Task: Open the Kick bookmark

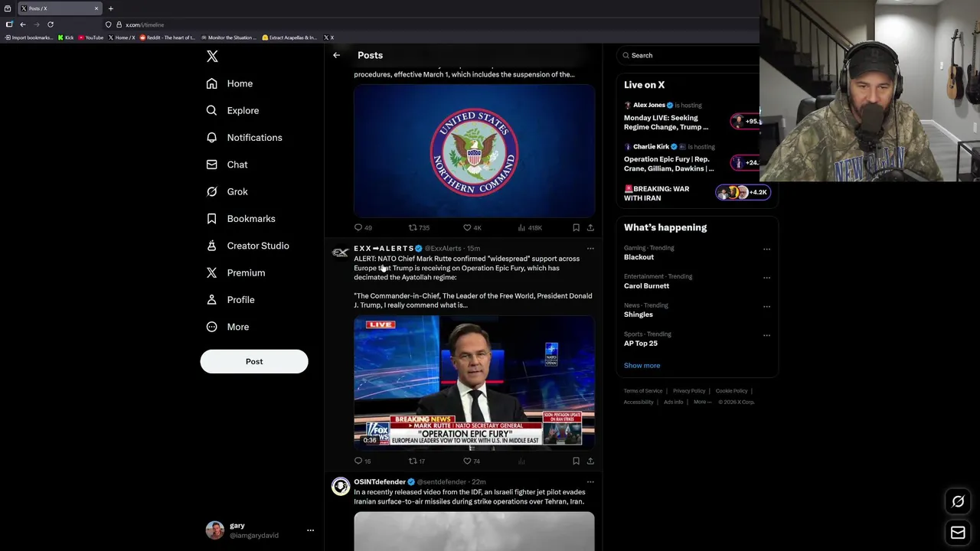Action: (x=66, y=37)
